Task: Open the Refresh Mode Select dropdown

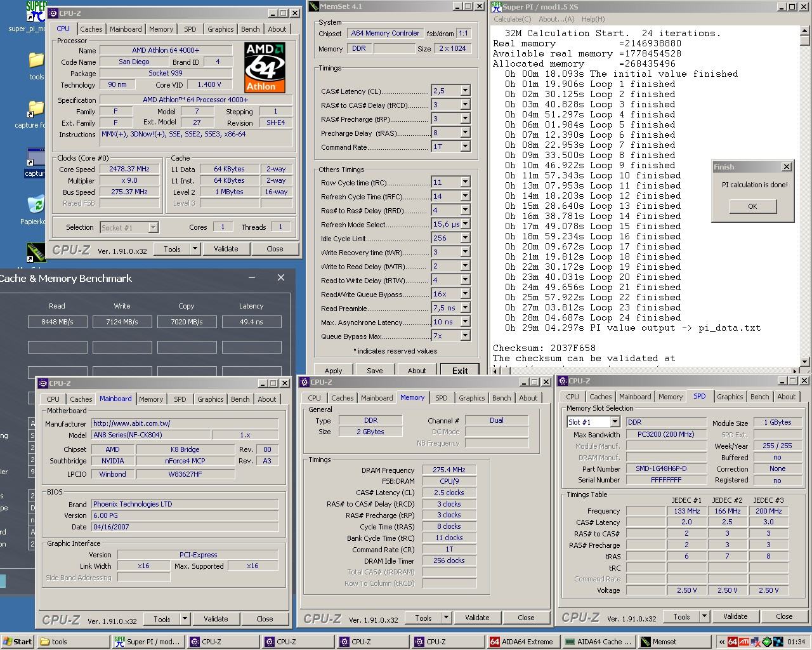Action: point(465,224)
